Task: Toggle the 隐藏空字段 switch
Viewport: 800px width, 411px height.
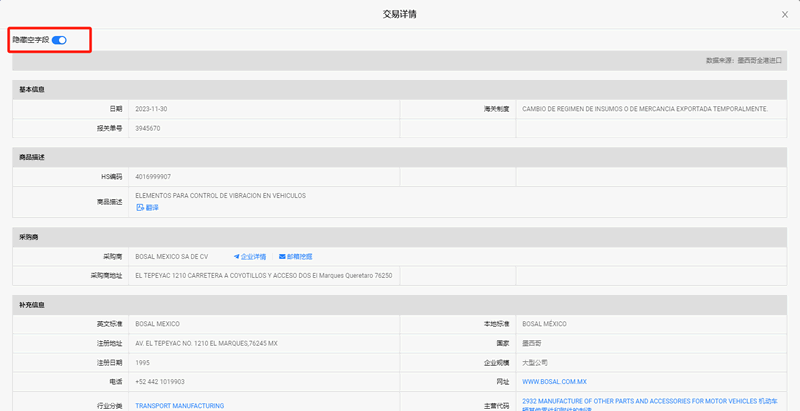Action: [x=59, y=40]
